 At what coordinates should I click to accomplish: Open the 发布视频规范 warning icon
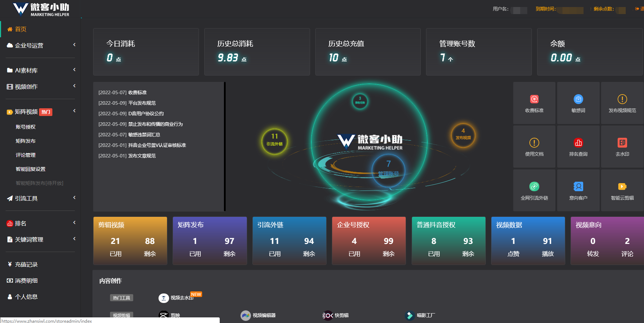622,99
